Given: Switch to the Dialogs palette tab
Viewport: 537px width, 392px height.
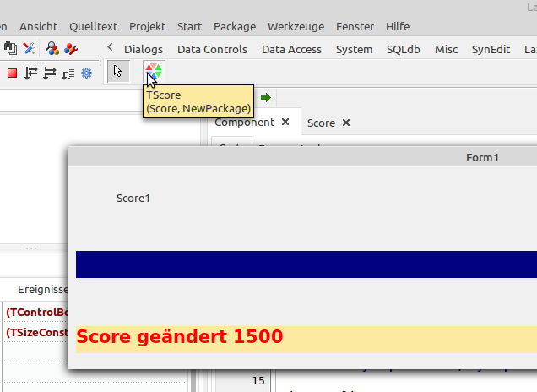Looking at the screenshot, I should (x=144, y=49).
